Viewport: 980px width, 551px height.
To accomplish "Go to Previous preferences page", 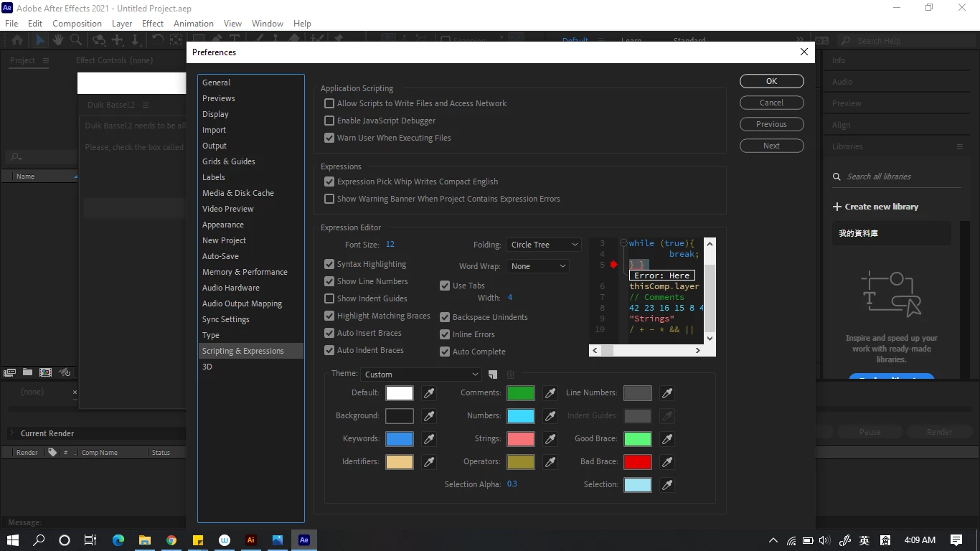I will 772,124.
